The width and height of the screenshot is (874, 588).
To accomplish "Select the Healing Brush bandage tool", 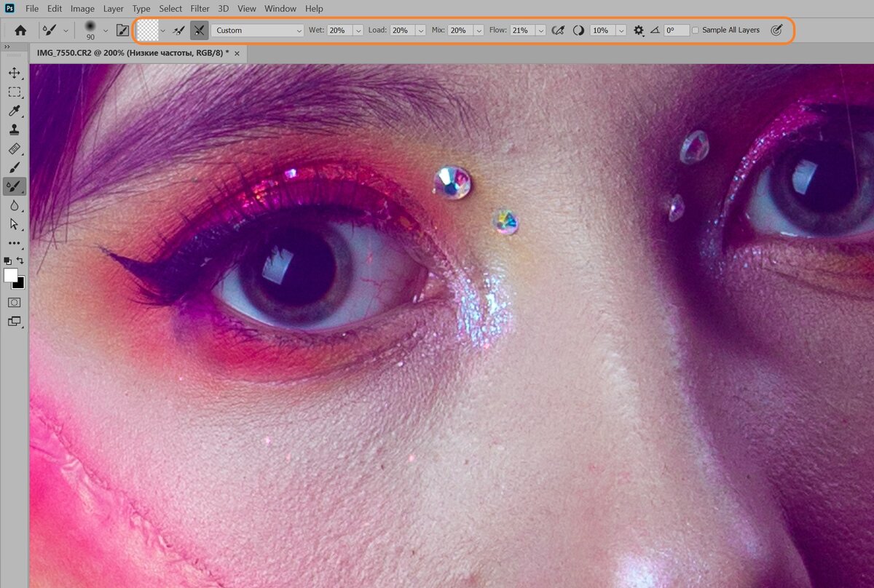I will click(14, 148).
